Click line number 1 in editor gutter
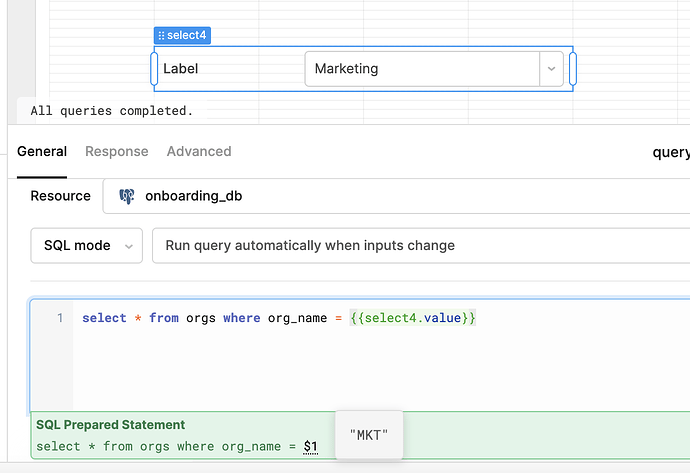This screenshot has width=690, height=473. pyautogui.click(x=60, y=318)
